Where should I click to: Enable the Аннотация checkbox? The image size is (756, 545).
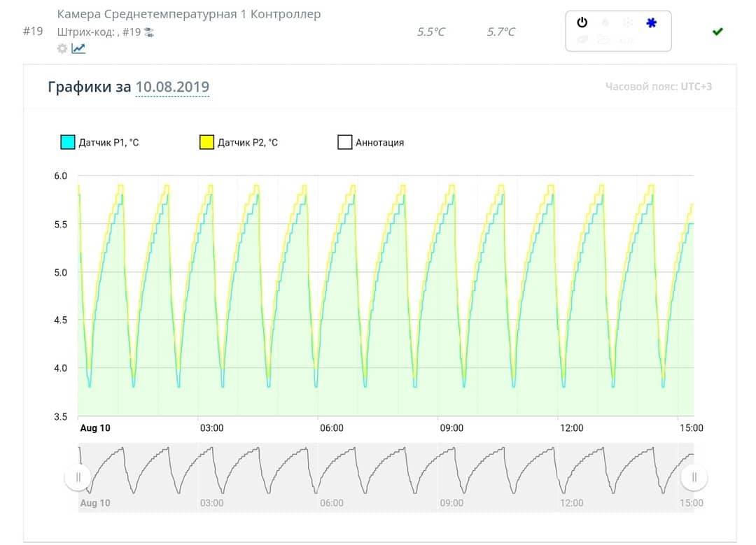[x=344, y=142]
